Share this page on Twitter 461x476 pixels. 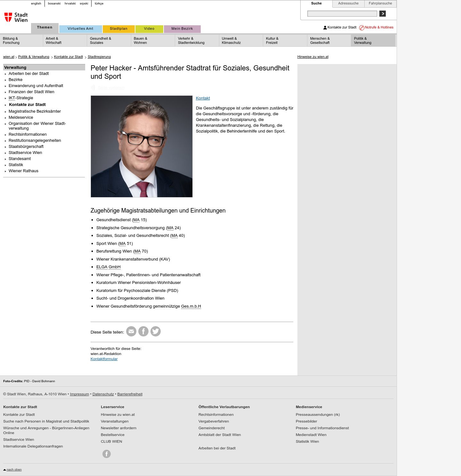(x=156, y=331)
